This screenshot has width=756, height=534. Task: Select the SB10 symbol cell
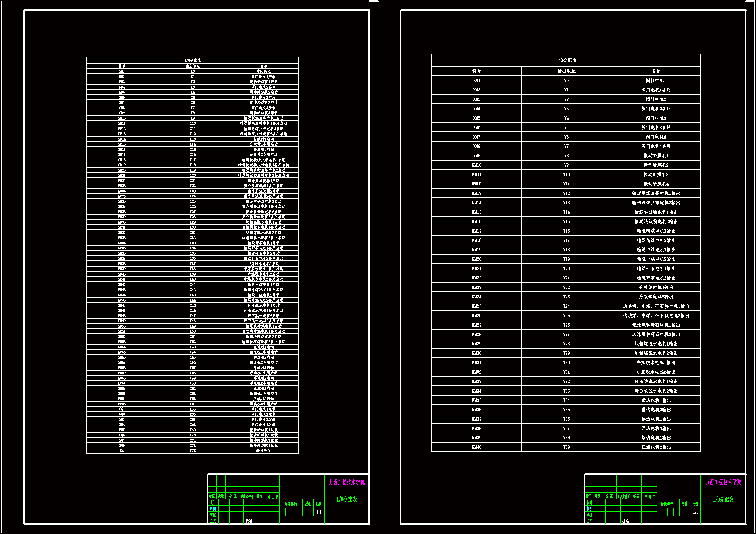tap(122, 118)
